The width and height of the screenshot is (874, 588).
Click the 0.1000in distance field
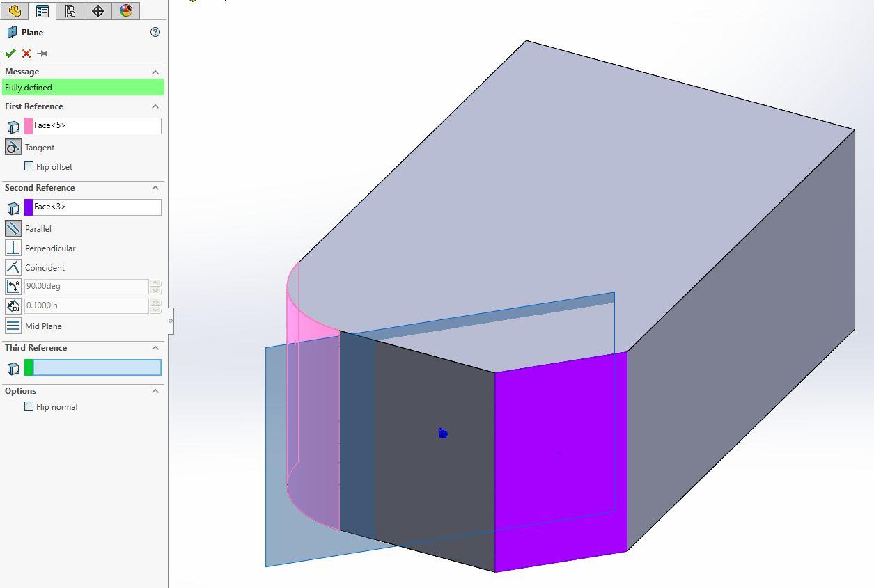click(86, 305)
